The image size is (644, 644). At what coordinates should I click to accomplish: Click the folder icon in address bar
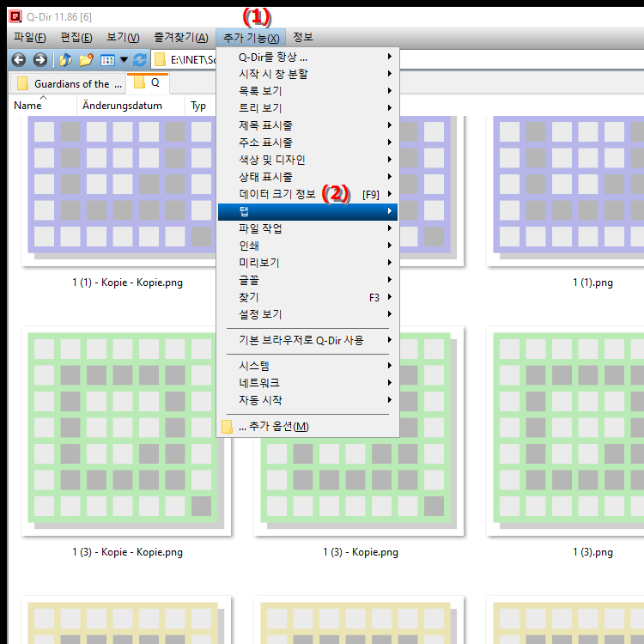[161, 60]
